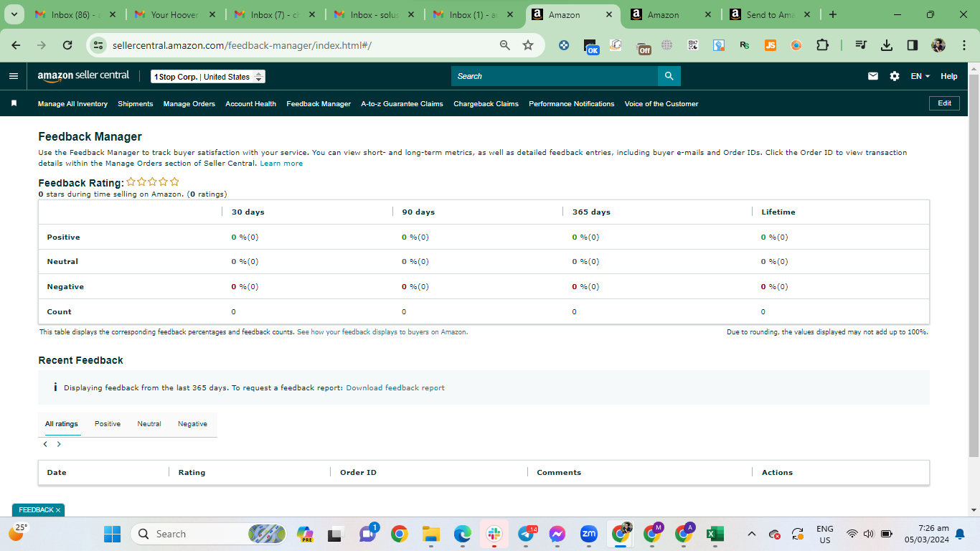Open the EN language dropdown

[x=920, y=76]
